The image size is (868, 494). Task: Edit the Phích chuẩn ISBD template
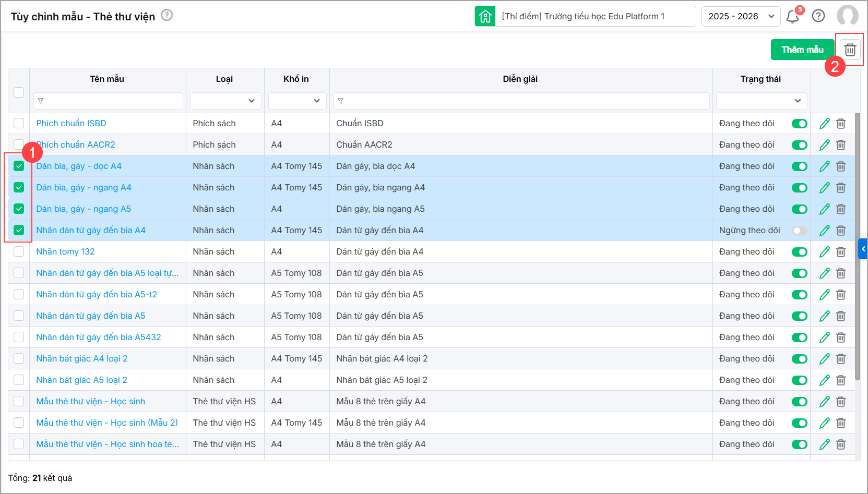coord(824,124)
